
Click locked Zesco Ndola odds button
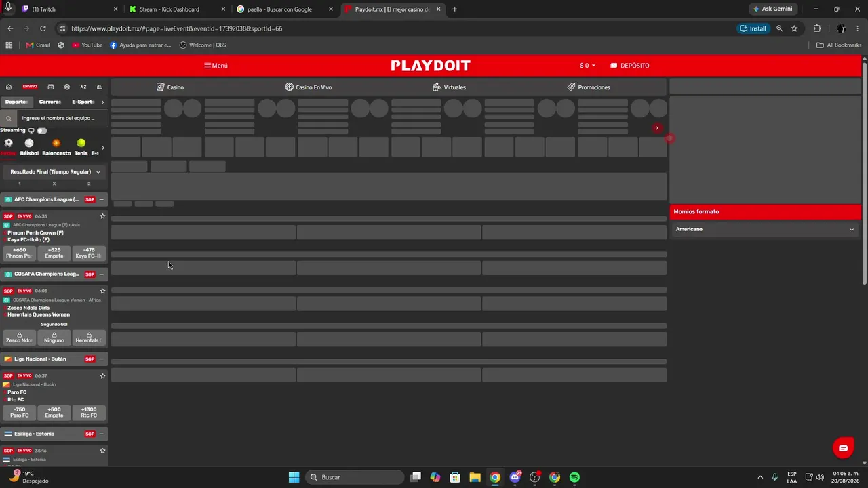[19, 338]
